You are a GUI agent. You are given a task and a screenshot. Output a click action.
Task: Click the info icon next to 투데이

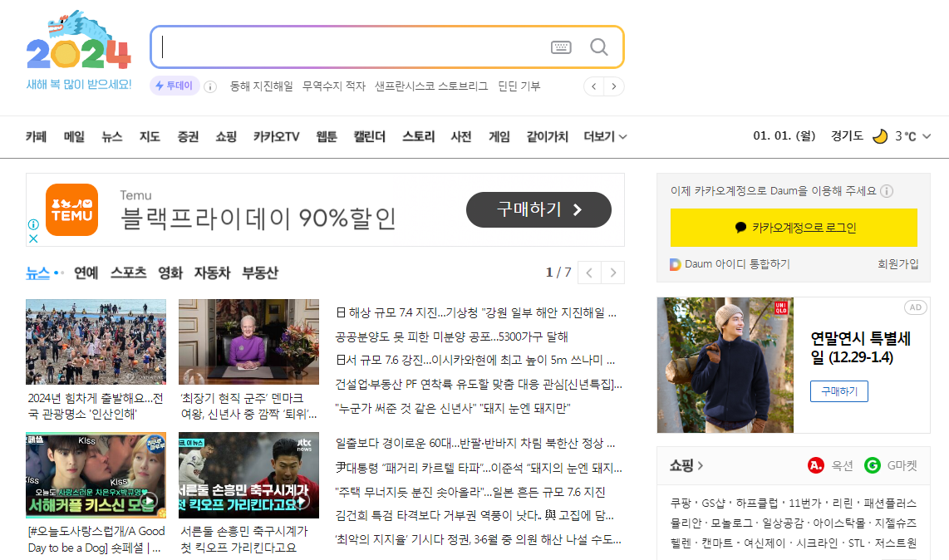coord(209,86)
